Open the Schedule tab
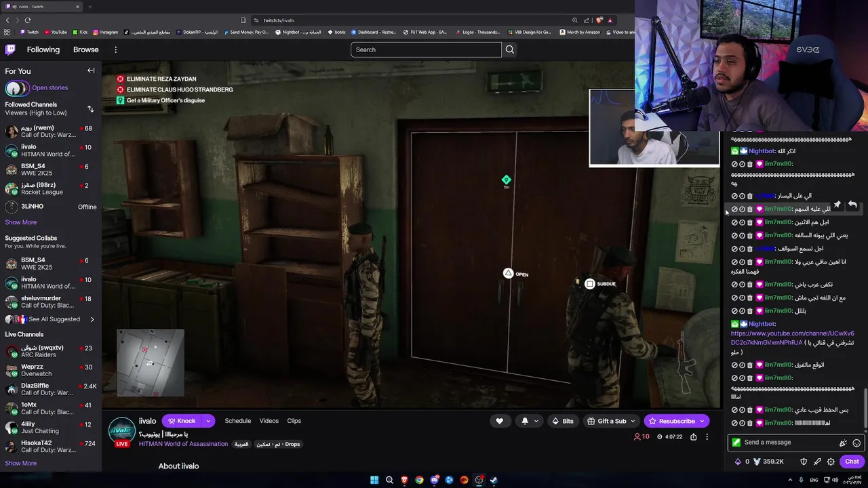The image size is (868, 488). click(237, 421)
